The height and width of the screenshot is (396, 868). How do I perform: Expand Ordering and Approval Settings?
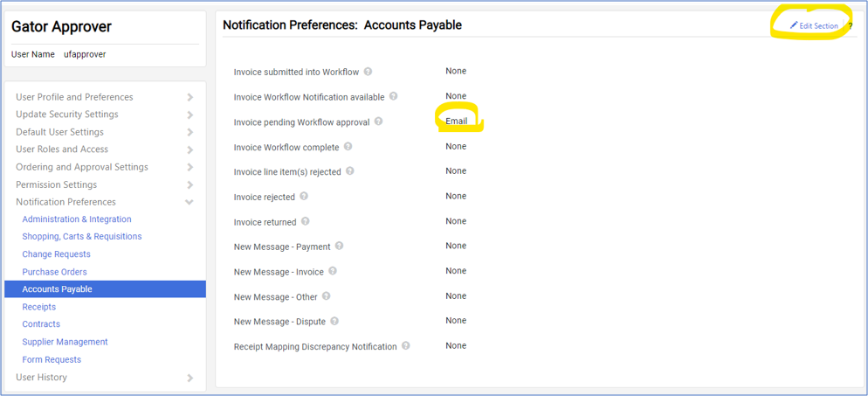coord(190,167)
